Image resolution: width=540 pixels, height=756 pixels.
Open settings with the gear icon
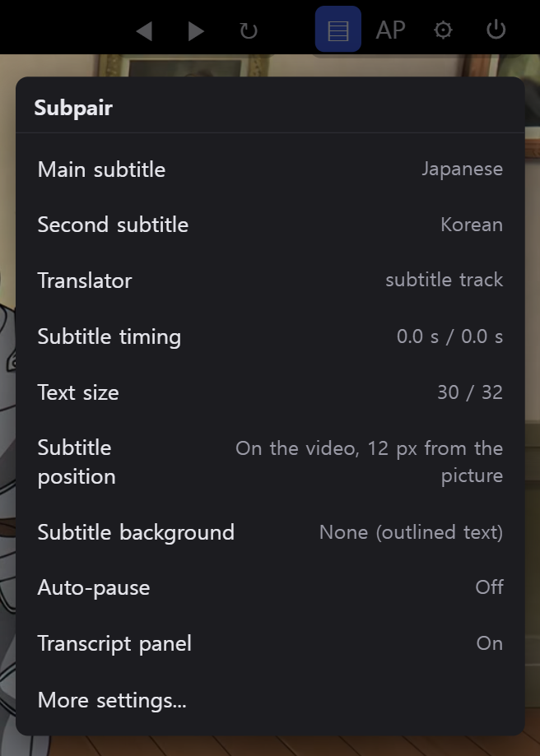coord(443,30)
